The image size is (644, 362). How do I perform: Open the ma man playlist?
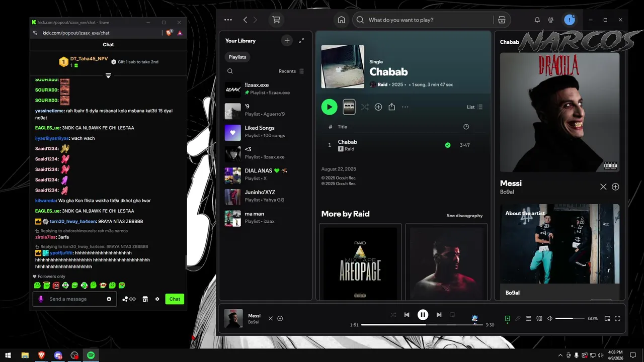click(266, 218)
